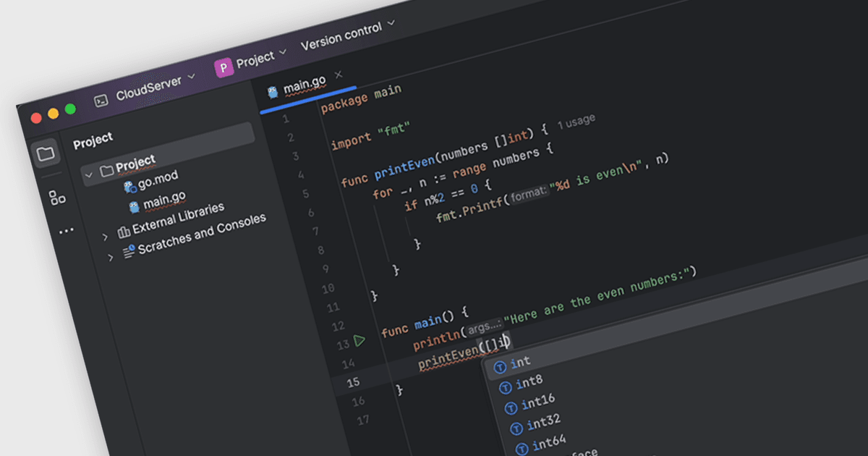Click the External Libraries icon
868x456 pixels.
(124, 232)
